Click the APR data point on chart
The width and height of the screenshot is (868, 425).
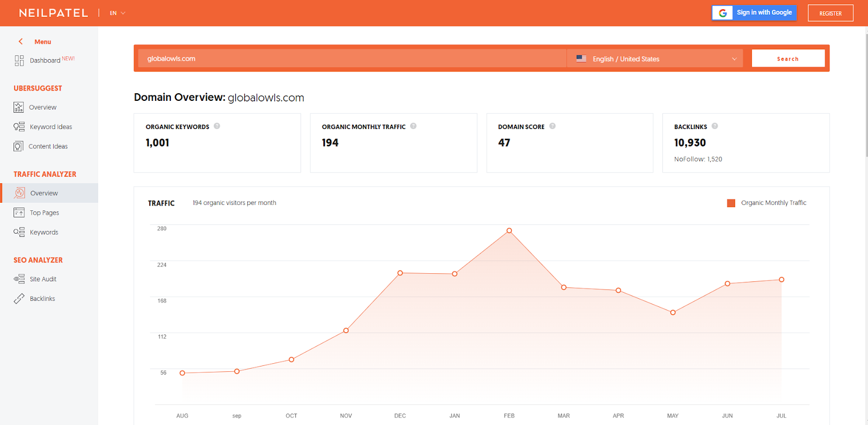tap(618, 291)
